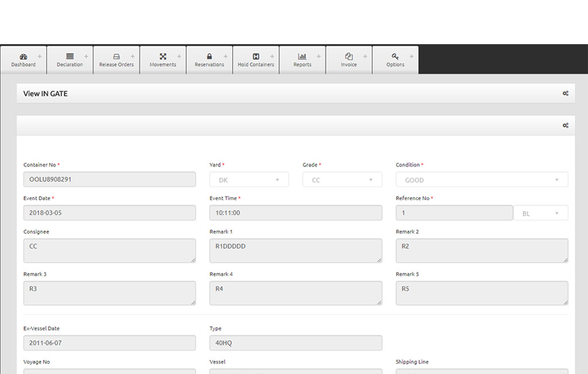The width and height of the screenshot is (588, 374).
Task: Click the Remark 1 text area R1DDDDD
Action: click(296, 251)
